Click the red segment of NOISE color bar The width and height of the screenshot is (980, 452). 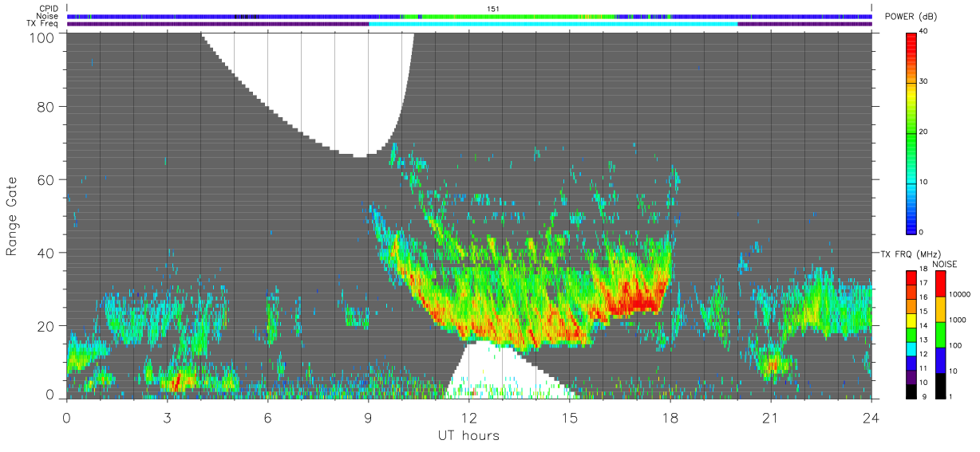[x=940, y=284]
